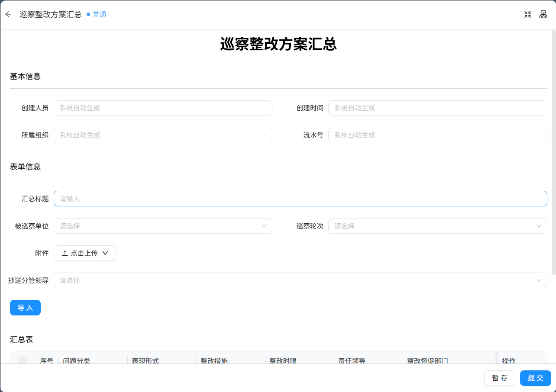Toggle the select-all checkbox in 汇总表 header
The height and width of the screenshot is (392, 556).
[23, 361]
